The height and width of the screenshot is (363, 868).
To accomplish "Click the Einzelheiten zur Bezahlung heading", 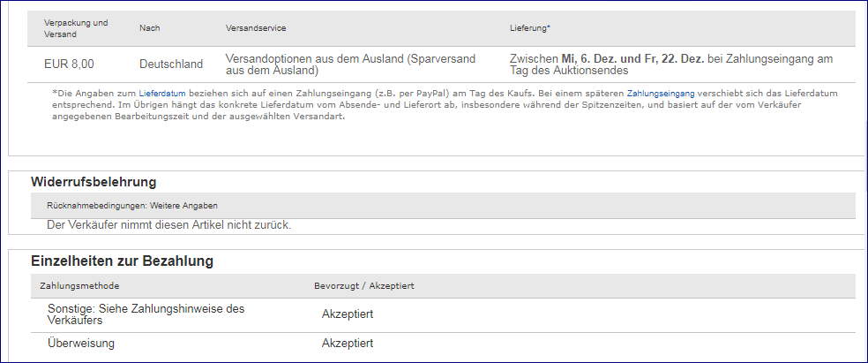I will 122,261.
